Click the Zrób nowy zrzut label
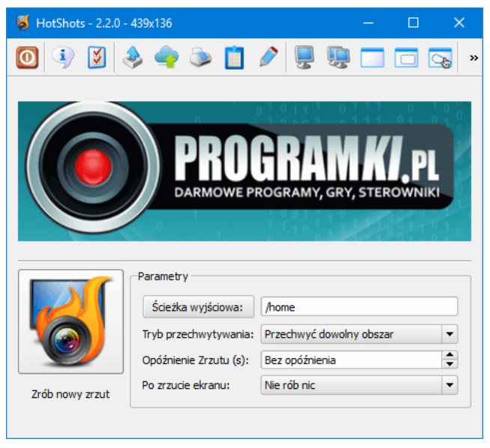The width and height of the screenshot is (490, 448). pyautogui.click(x=70, y=394)
